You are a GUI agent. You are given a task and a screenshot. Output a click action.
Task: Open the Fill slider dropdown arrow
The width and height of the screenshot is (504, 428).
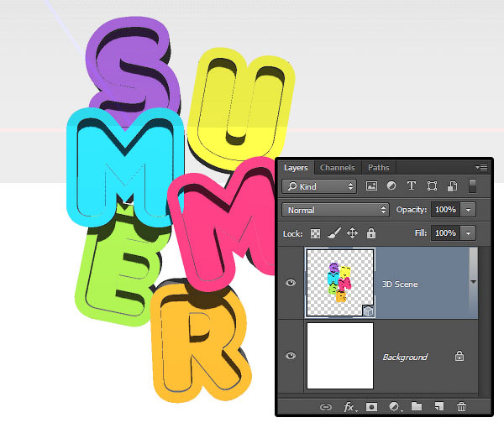(469, 233)
